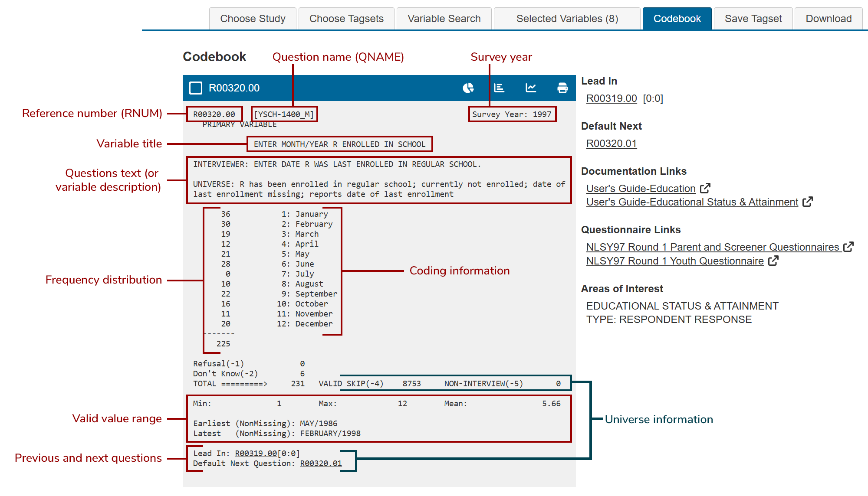868x496 pixels.
Task: Select the Download tab
Action: tap(828, 19)
